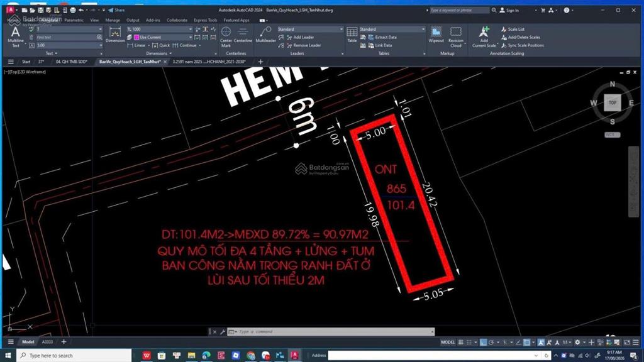The height and width of the screenshot is (362, 644).
Task: Click the Customization icon in status bar
Action: tap(636, 342)
